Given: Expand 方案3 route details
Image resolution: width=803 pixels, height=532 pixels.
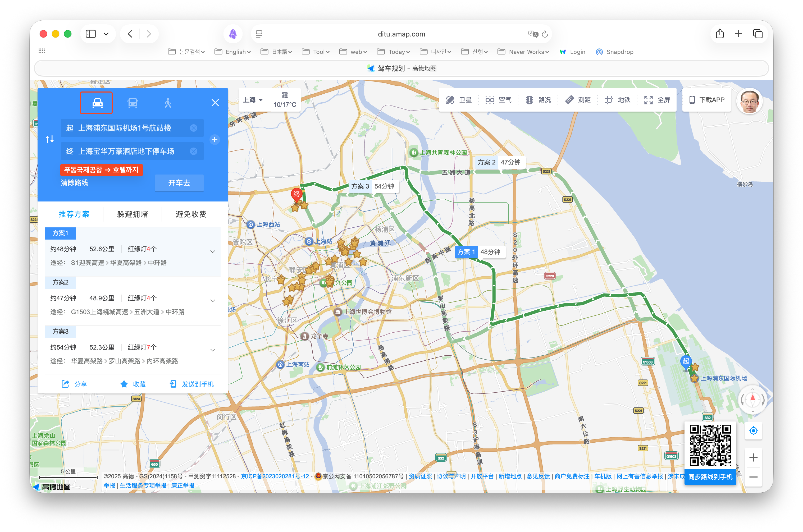Looking at the screenshot, I should 212,350.
